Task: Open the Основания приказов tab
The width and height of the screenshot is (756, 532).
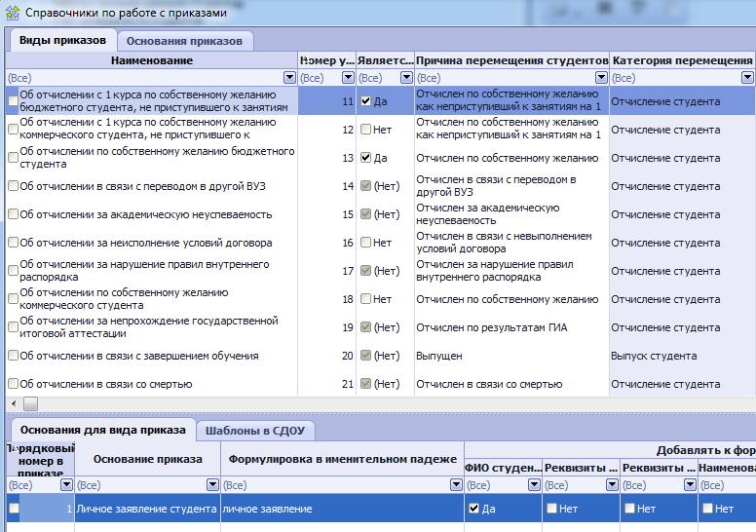Action: (184, 42)
